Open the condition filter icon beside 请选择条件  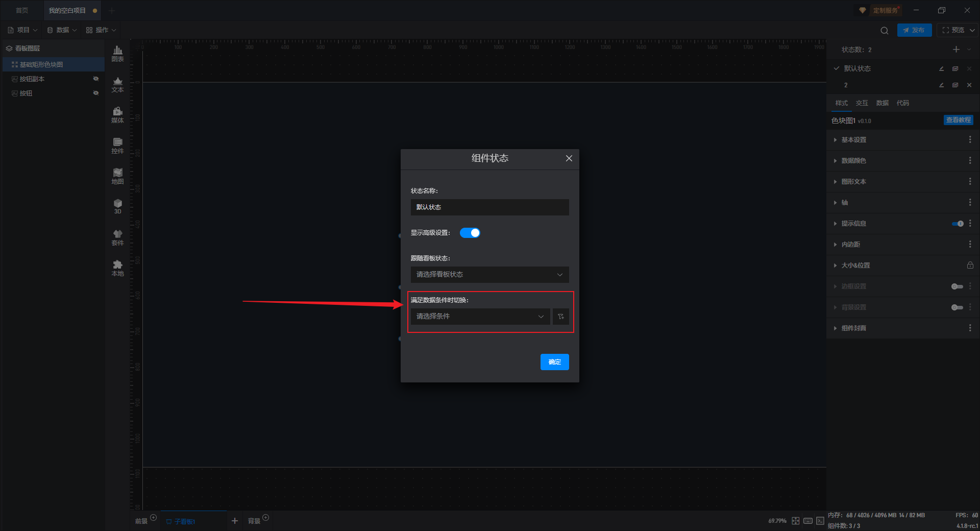click(x=561, y=317)
